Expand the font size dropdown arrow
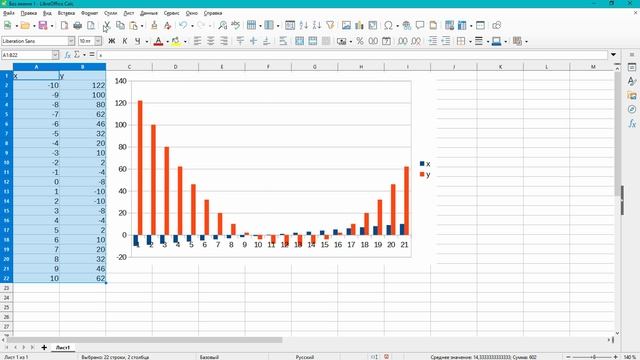This screenshot has width=640, height=360. 98,41
